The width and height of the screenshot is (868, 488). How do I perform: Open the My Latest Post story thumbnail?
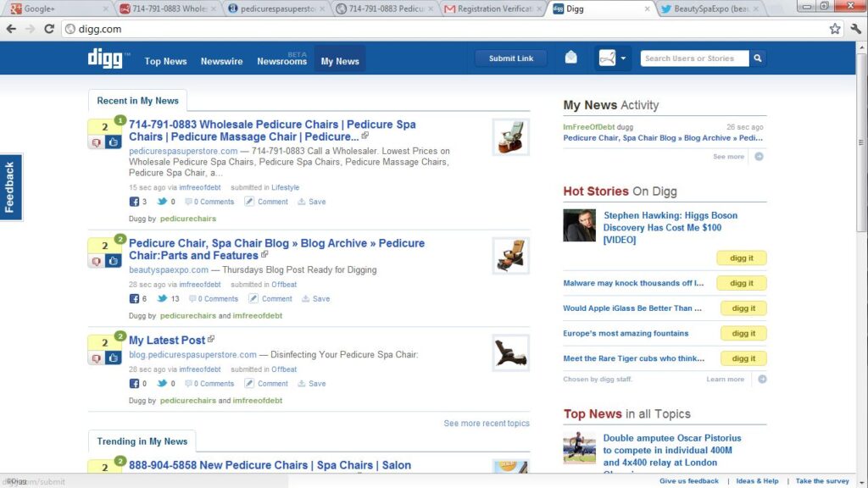tap(510, 352)
